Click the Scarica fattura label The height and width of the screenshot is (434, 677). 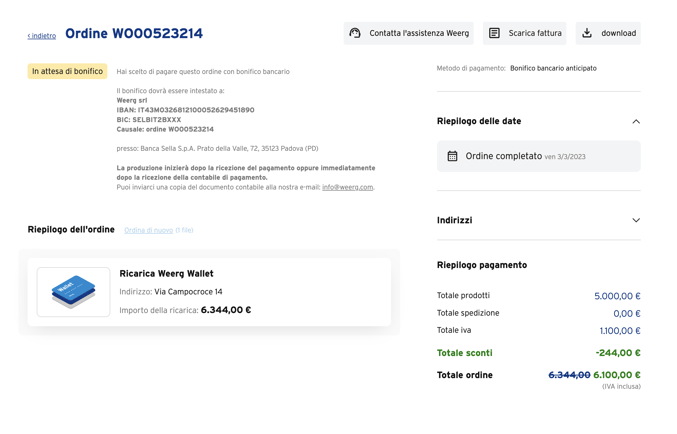(535, 33)
